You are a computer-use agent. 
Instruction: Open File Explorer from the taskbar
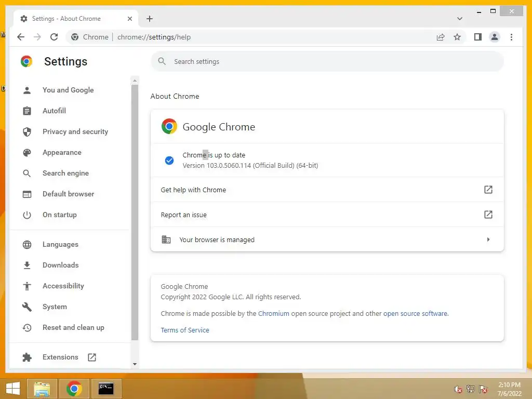(42, 389)
